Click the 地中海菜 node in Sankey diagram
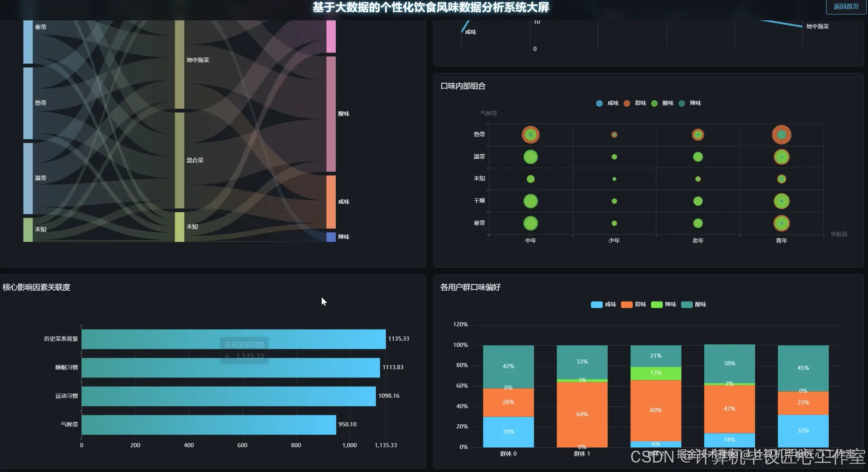The height and width of the screenshot is (472, 868). pyautogui.click(x=179, y=64)
